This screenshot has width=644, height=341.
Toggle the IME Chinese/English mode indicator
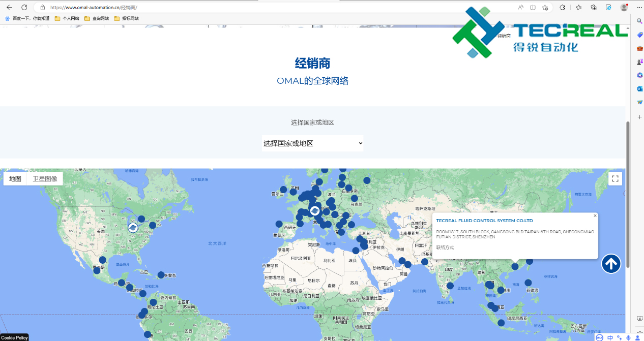point(610,337)
